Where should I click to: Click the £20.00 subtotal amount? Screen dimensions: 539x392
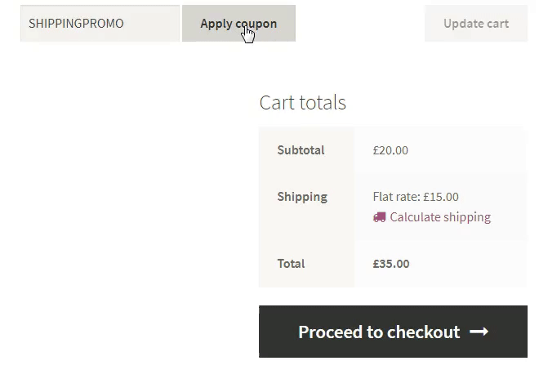click(x=390, y=150)
